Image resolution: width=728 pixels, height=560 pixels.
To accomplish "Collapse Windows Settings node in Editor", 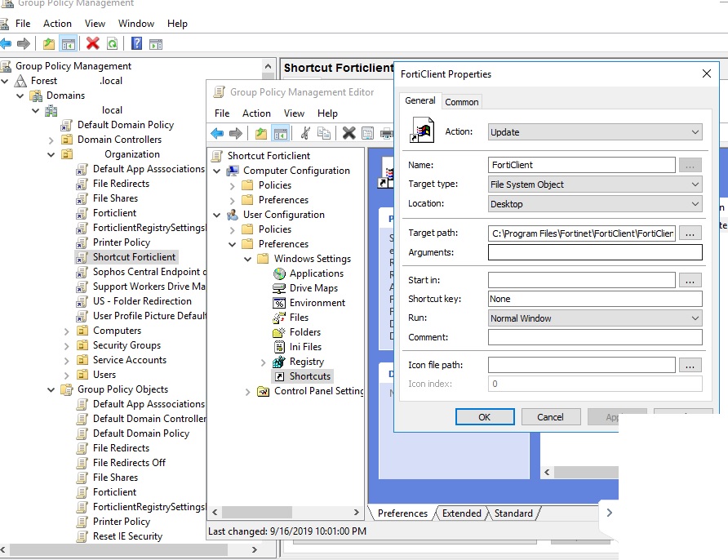I will [248, 259].
